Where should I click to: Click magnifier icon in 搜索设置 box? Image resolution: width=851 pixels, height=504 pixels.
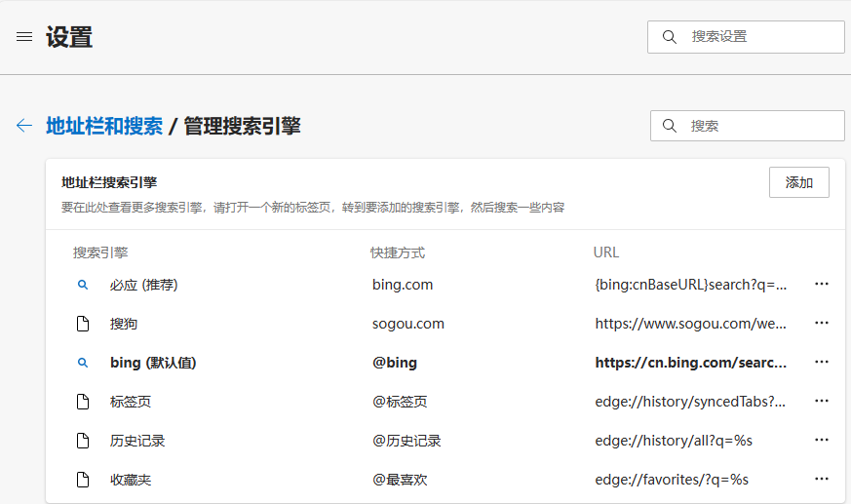click(670, 37)
